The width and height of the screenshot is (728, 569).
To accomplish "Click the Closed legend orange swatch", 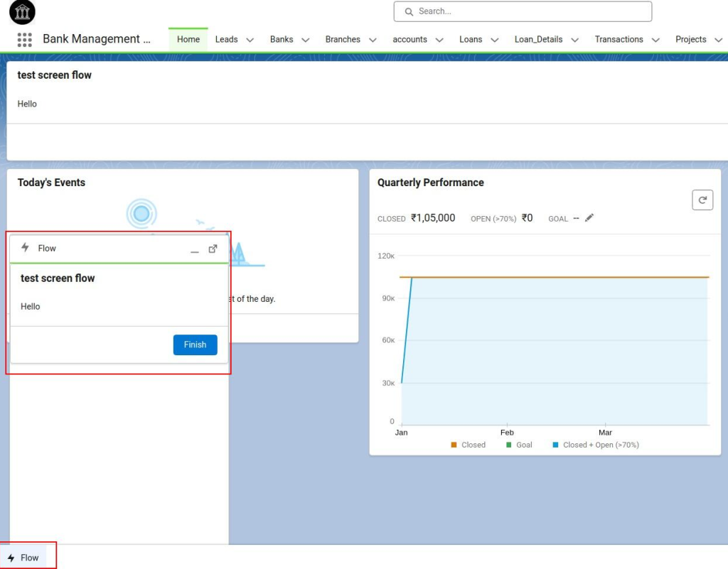I will [x=454, y=445].
